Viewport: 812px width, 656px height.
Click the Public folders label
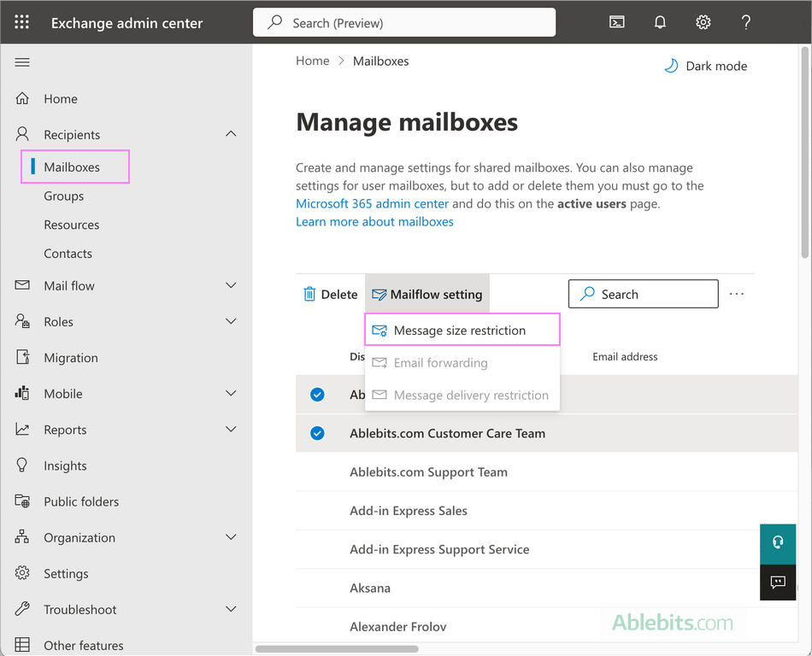click(81, 501)
